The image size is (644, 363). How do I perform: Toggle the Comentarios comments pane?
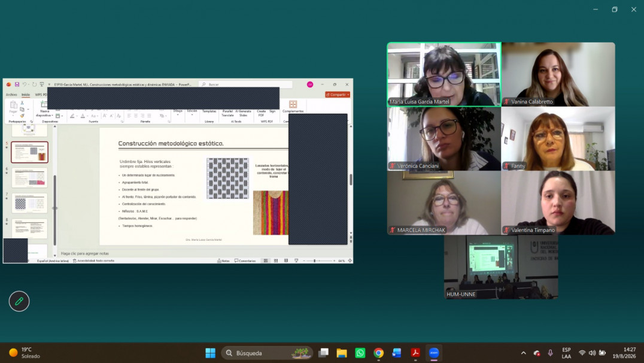pyautogui.click(x=245, y=261)
